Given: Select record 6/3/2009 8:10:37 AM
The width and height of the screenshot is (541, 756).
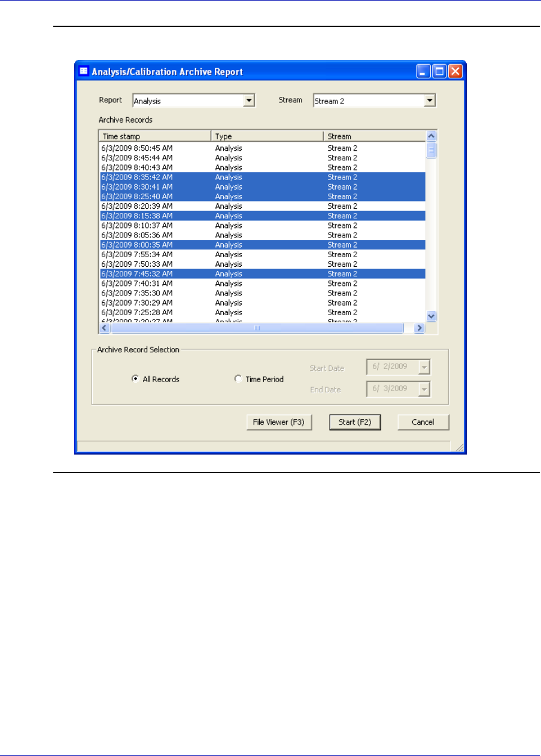Looking at the screenshot, I should point(263,225).
